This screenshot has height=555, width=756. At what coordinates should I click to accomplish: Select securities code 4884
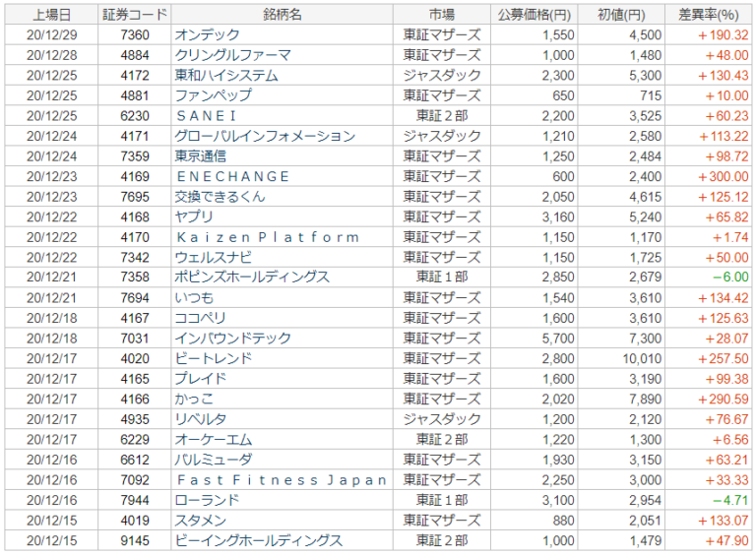(134, 55)
